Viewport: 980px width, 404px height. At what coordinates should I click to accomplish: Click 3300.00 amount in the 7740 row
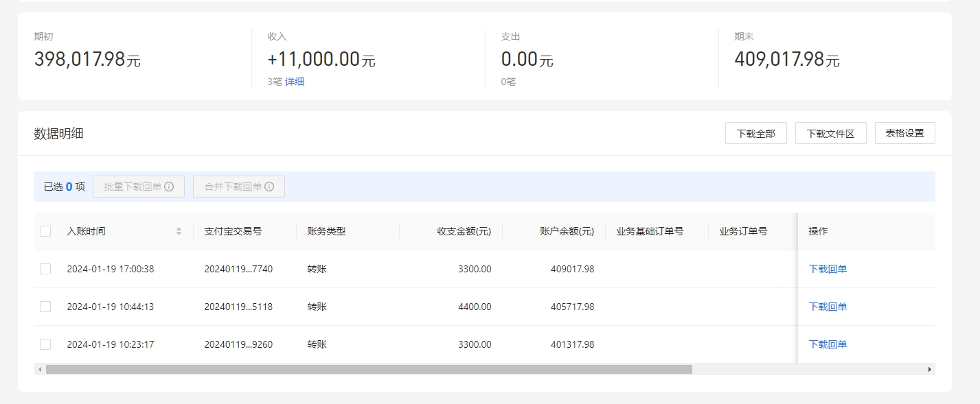point(475,269)
